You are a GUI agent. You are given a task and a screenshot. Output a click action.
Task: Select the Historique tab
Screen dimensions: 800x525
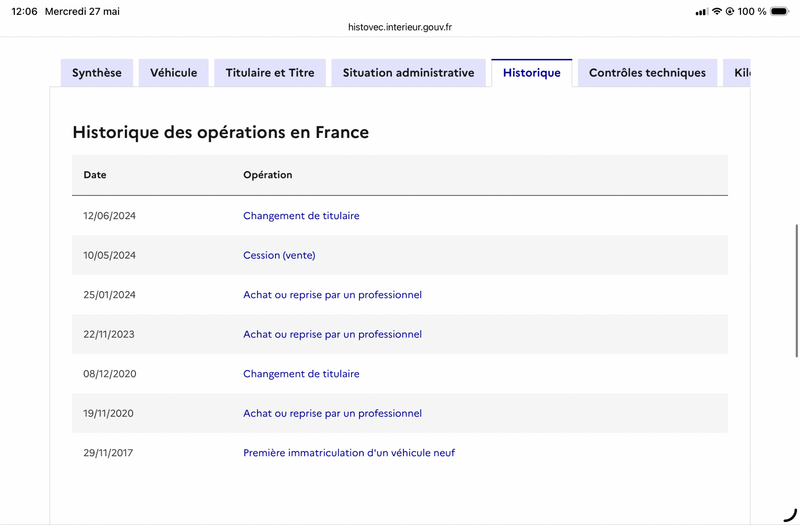coord(532,73)
